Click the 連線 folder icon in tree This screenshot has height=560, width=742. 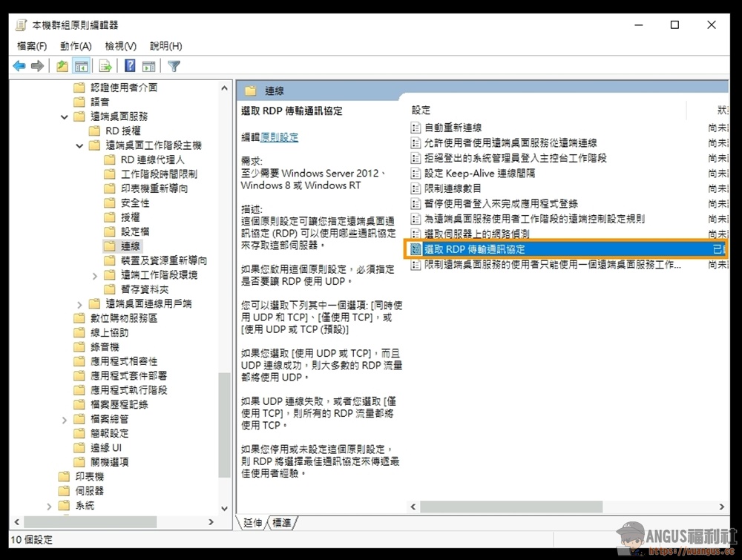pos(110,246)
